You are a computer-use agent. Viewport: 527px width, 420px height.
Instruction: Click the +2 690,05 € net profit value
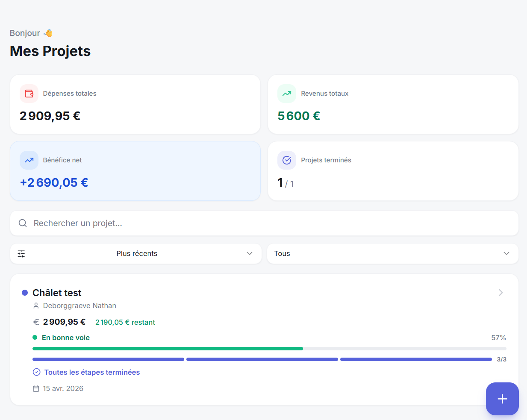tap(54, 182)
